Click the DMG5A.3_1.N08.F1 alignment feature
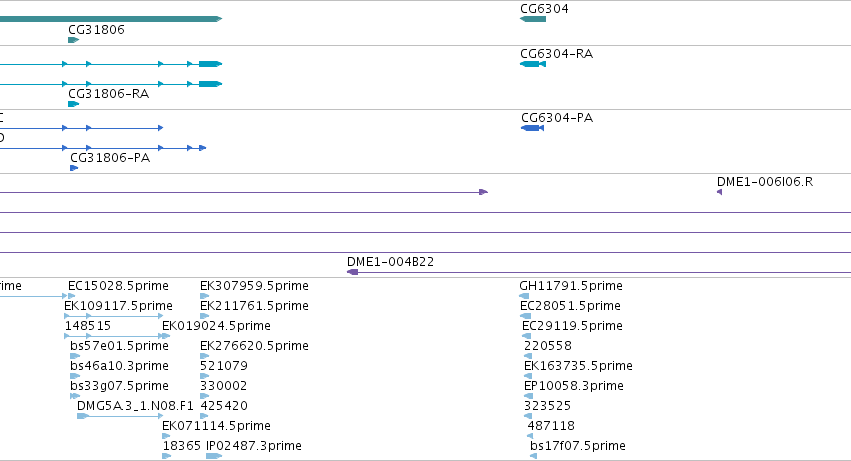851x461 pixels. (x=120, y=416)
